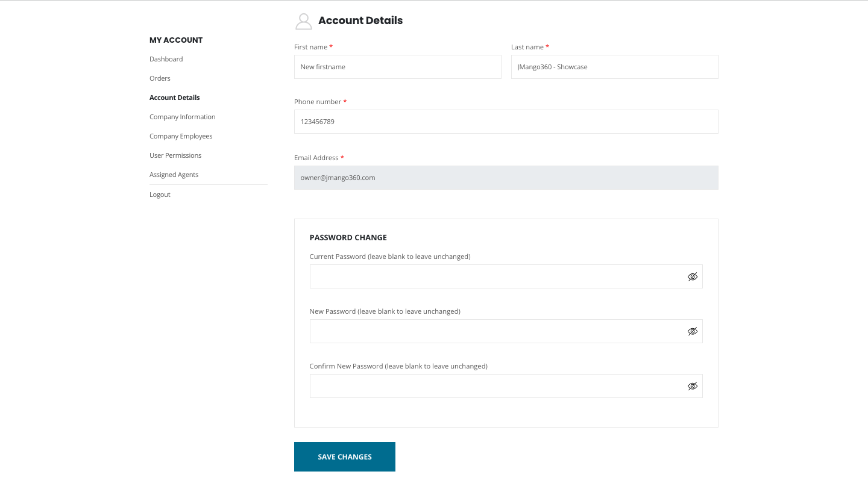Go to Orders in sidebar
The height and width of the screenshot is (495, 868).
(160, 78)
